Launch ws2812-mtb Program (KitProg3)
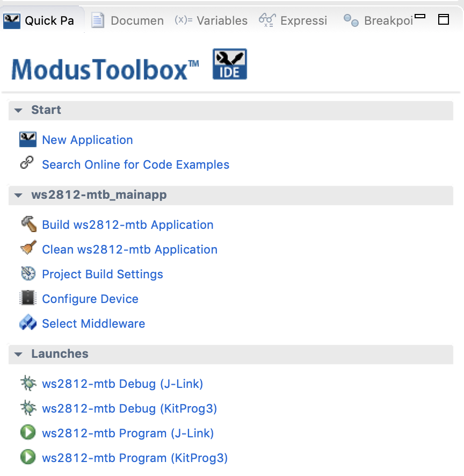This screenshot has height=476, width=464. [x=135, y=458]
